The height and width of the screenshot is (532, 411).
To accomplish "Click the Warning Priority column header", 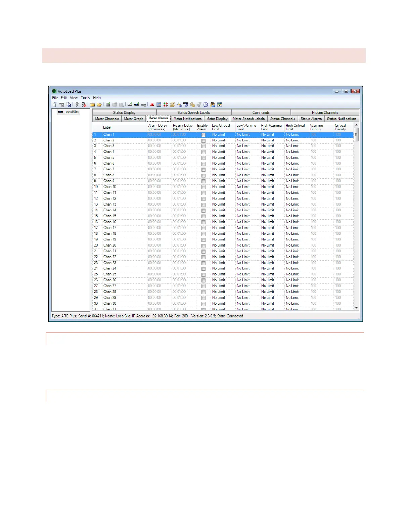I will pos(321,127).
